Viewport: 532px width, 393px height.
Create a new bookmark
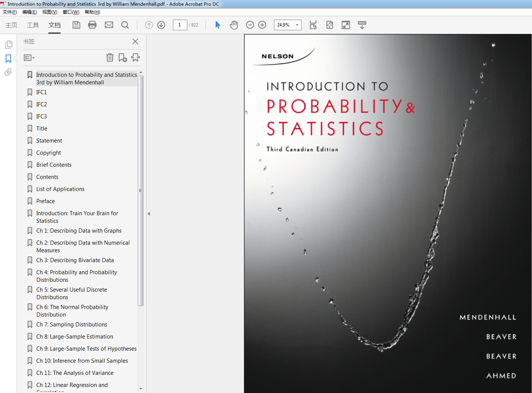click(122, 57)
